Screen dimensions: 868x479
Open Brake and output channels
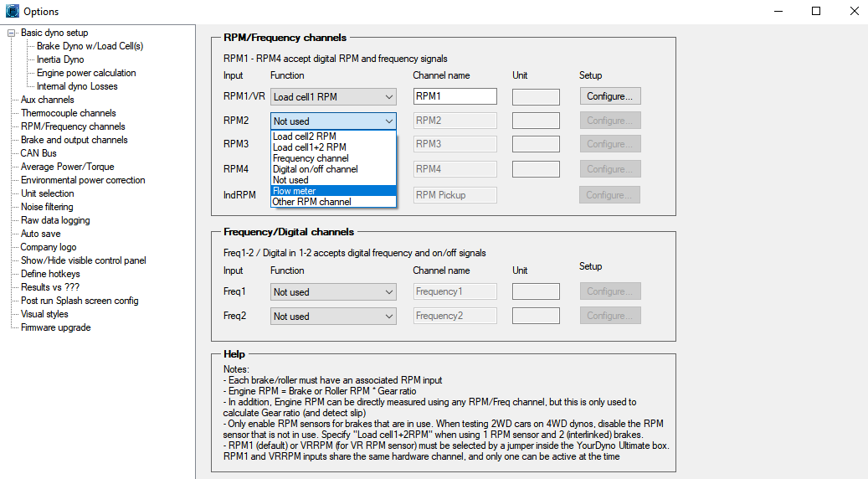(x=74, y=140)
